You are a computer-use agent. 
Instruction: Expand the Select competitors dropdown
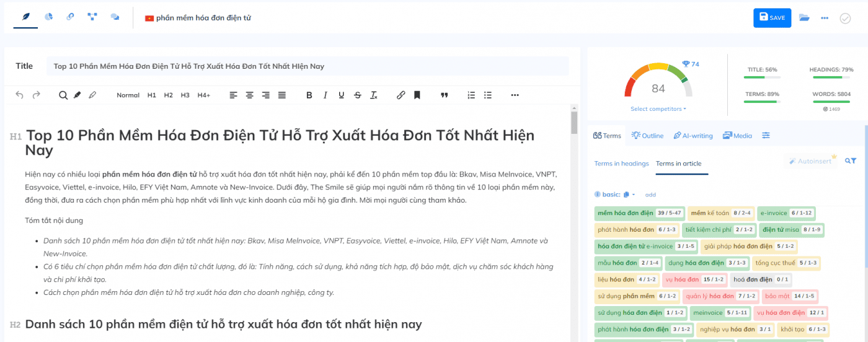click(x=658, y=109)
